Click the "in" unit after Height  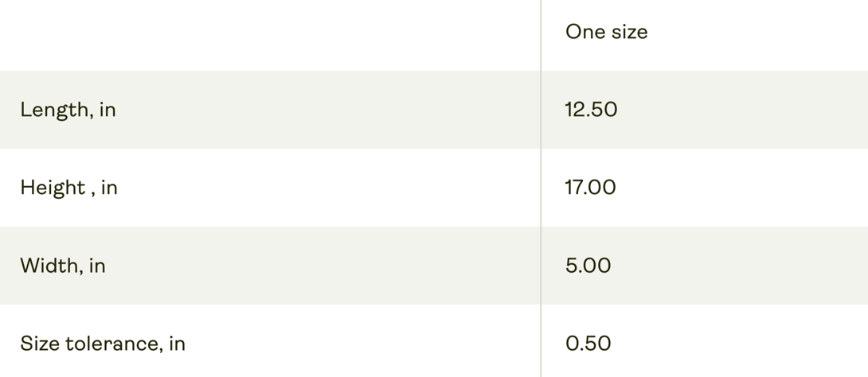[x=109, y=188]
